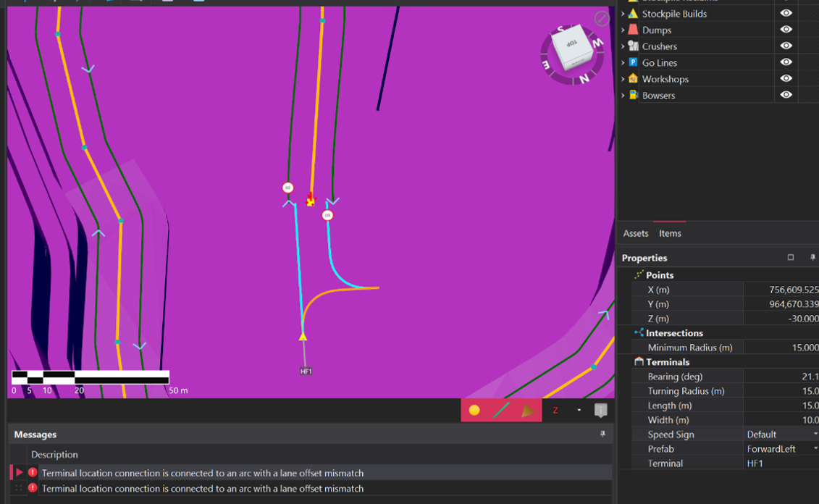Edit the Width (m) value
The image size is (819, 504).
click(x=781, y=420)
